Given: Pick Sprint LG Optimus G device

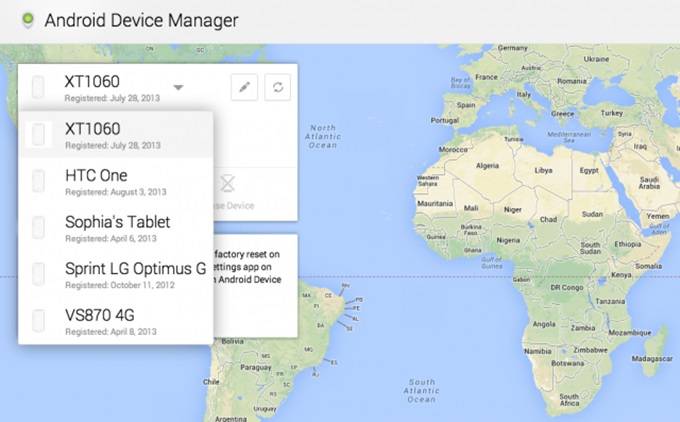Looking at the screenshot, I should pos(116,275).
